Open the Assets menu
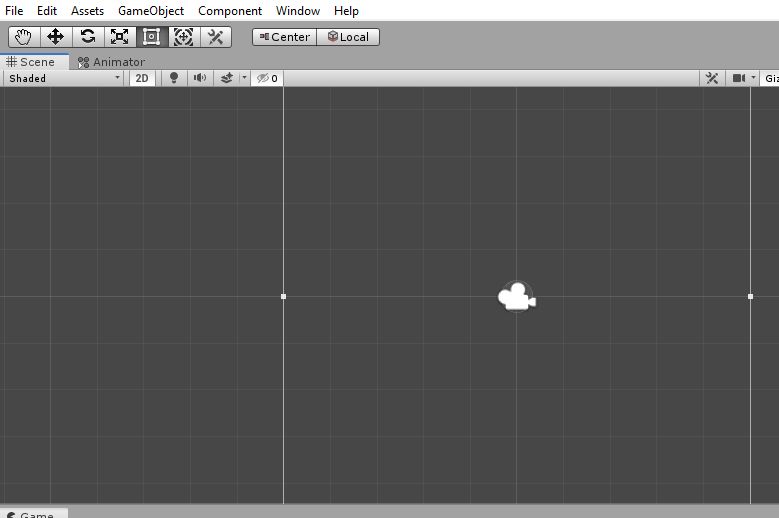779x518 pixels. [x=87, y=11]
